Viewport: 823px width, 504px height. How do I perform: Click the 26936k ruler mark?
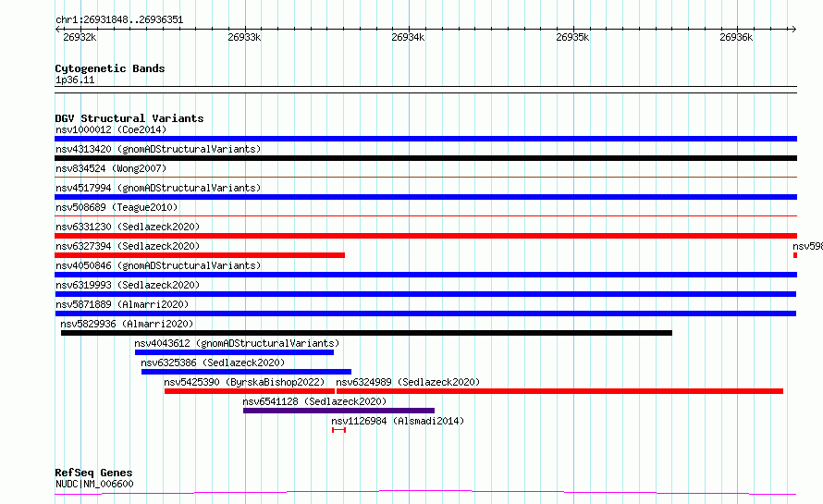[736, 37]
